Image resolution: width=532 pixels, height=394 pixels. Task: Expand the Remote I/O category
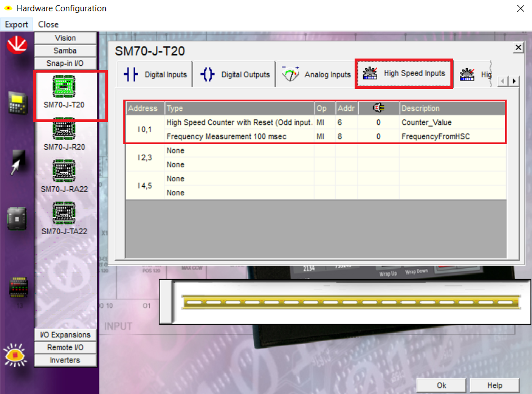click(x=65, y=347)
